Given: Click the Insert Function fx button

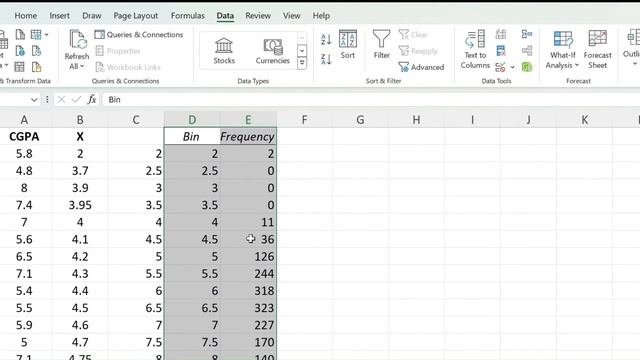Looking at the screenshot, I should (92, 100).
